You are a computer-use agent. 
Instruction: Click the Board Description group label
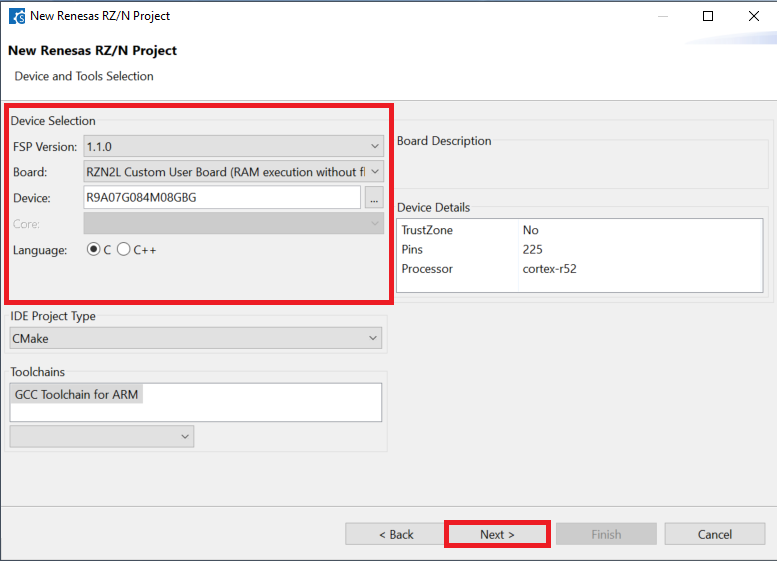click(444, 141)
